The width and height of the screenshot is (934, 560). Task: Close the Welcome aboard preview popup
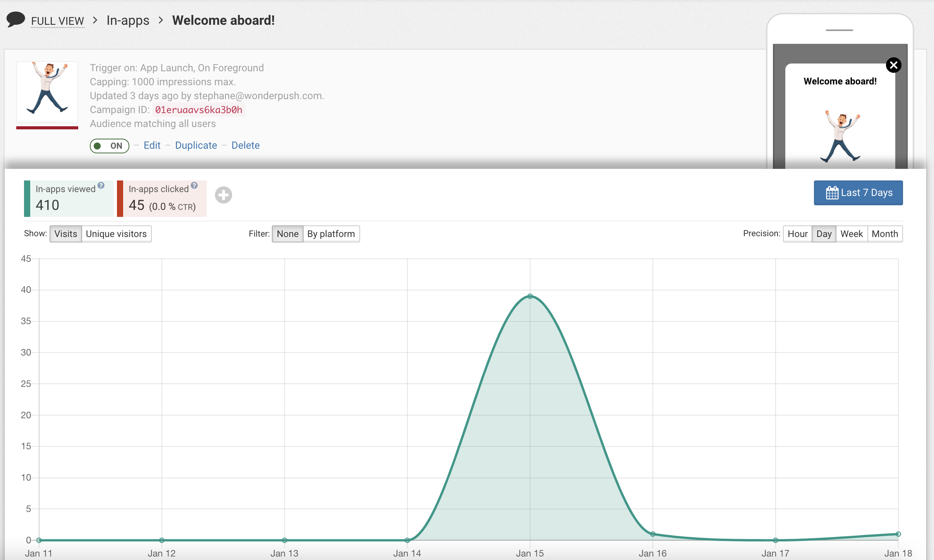coord(893,65)
